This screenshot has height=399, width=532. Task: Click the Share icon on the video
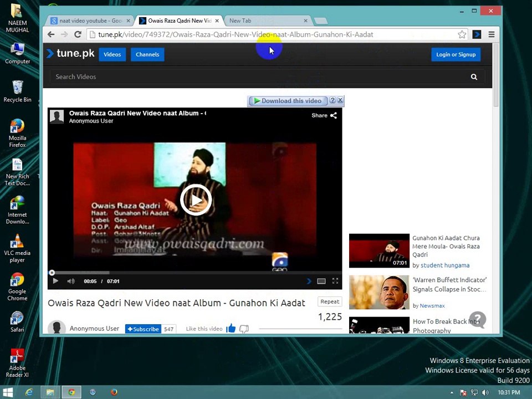click(334, 115)
